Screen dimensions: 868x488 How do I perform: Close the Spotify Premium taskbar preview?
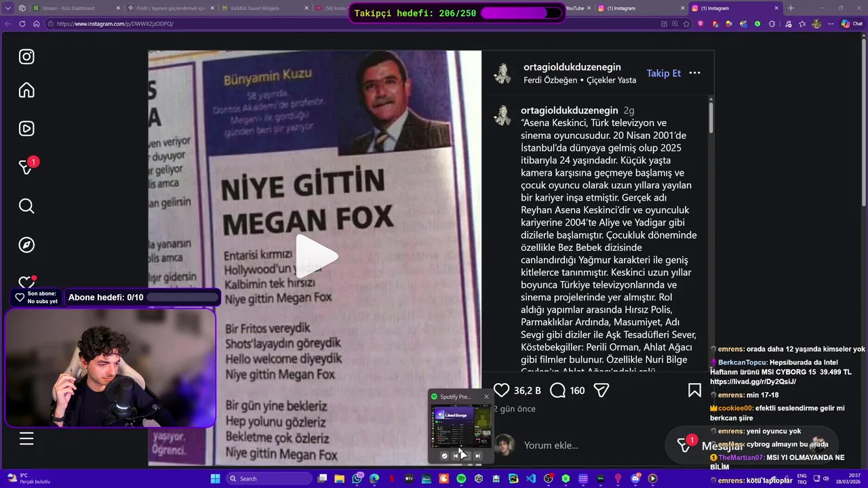tap(486, 396)
